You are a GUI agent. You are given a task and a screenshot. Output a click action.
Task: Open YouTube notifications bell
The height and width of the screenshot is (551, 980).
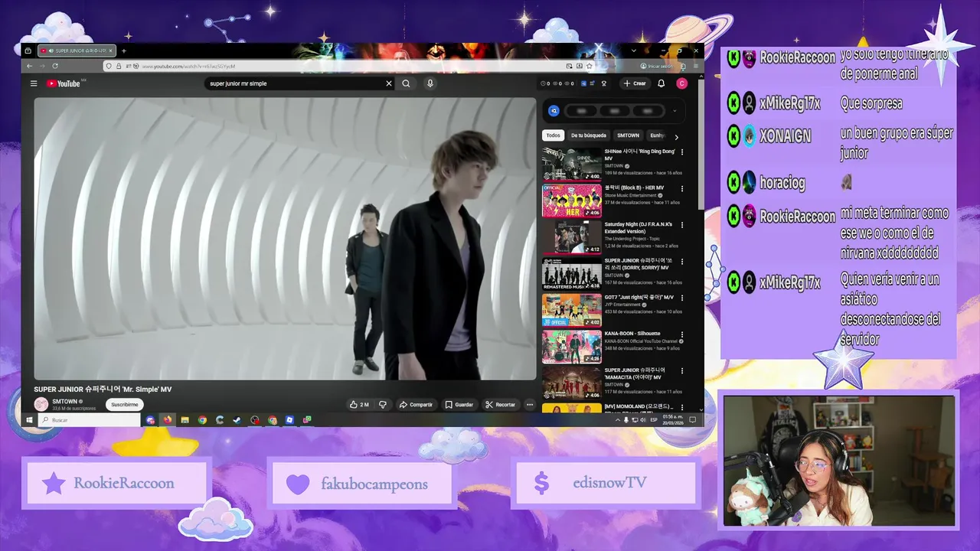661,83
